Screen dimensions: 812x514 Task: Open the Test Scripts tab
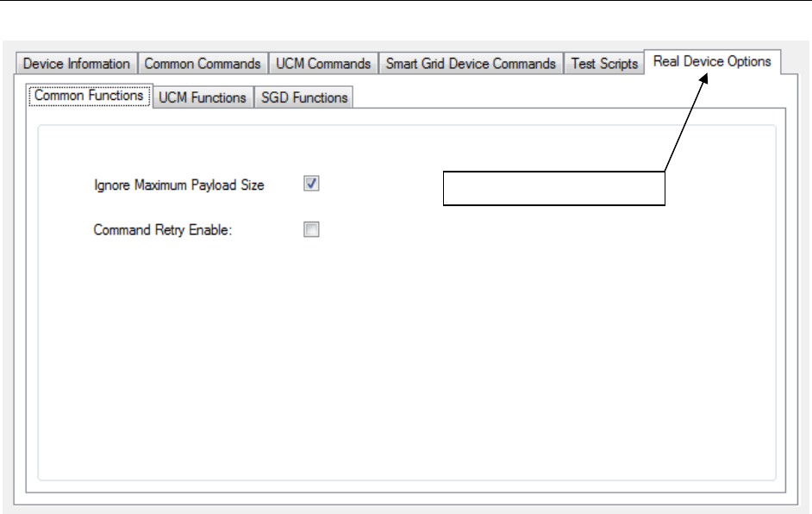(x=604, y=64)
